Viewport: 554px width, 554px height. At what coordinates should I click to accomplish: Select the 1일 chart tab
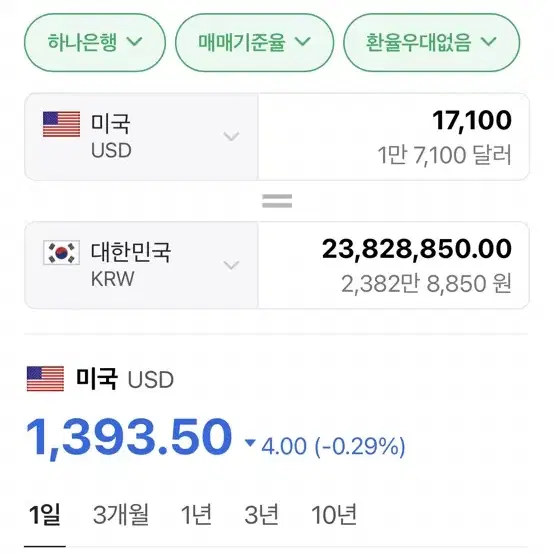pyautogui.click(x=45, y=514)
